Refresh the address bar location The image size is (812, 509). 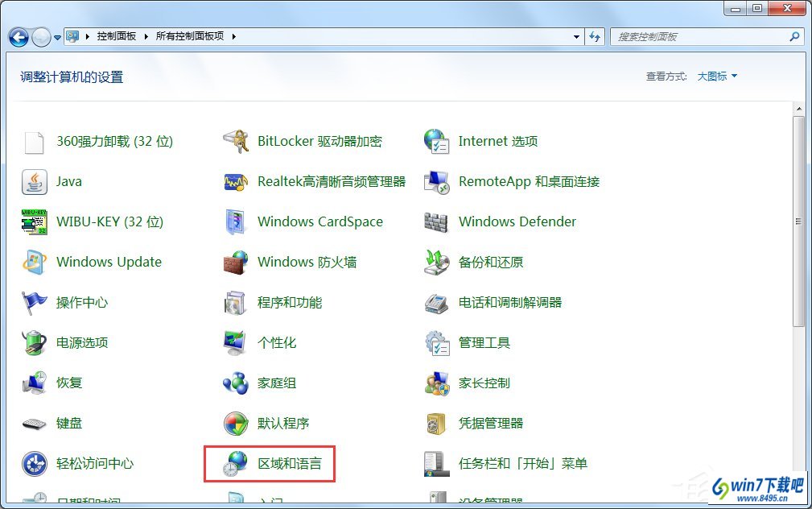(595, 37)
